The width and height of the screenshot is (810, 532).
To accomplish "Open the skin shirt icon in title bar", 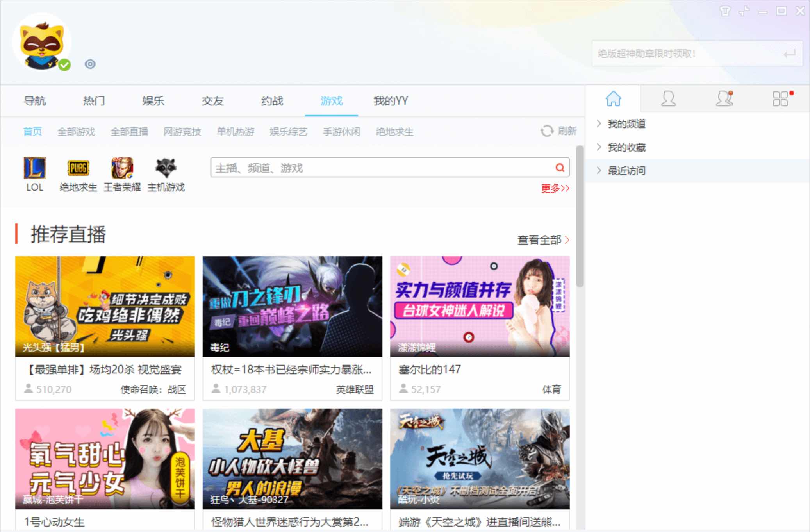I will (725, 11).
